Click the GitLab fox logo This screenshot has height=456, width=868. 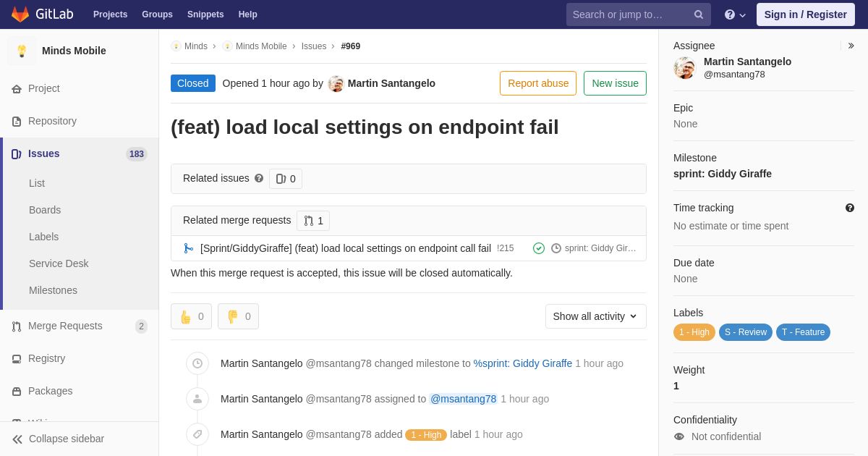20,14
